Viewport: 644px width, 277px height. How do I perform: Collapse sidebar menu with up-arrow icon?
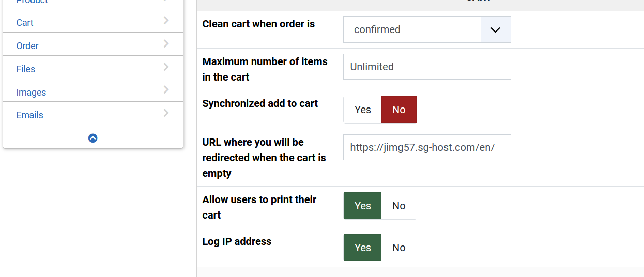point(93,138)
